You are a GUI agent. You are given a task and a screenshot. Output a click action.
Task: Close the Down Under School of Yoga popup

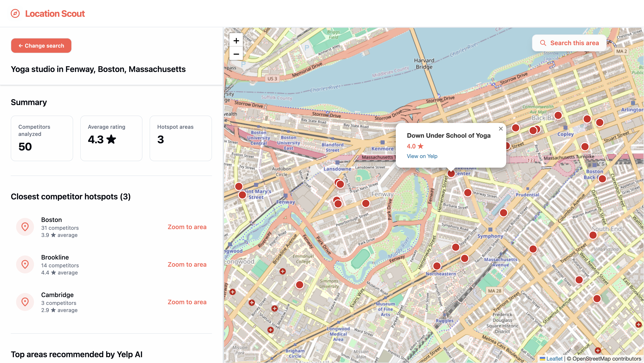click(x=500, y=129)
